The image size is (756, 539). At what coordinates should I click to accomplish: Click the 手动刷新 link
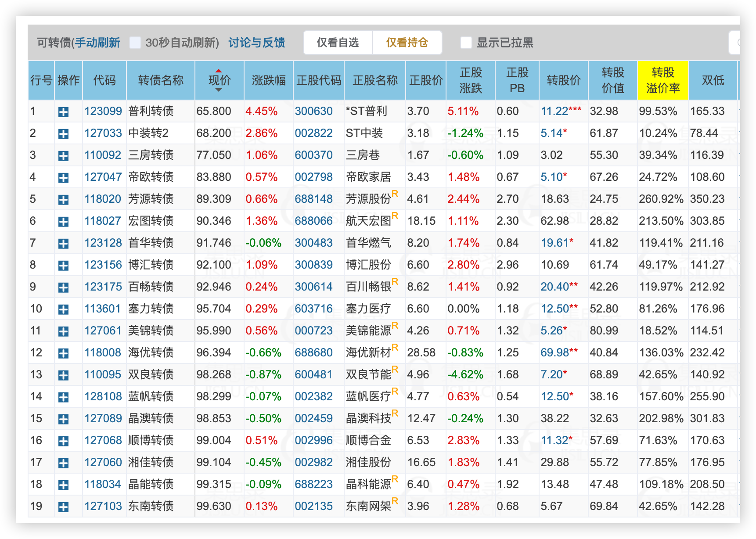click(97, 43)
